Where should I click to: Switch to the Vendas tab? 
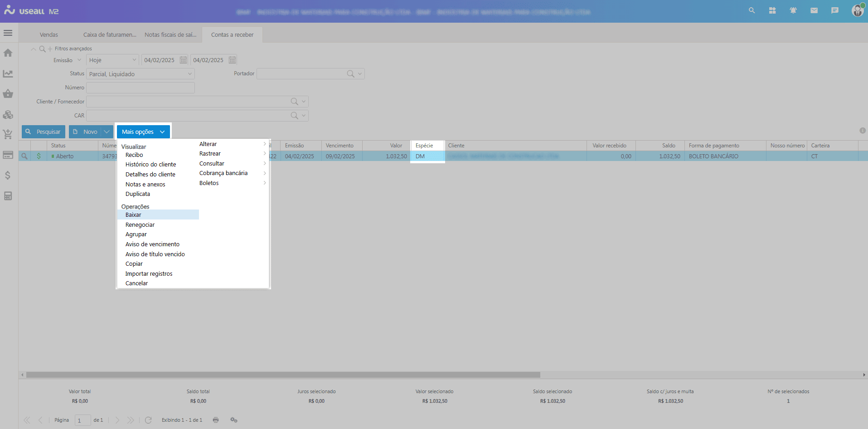tap(49, 35)
